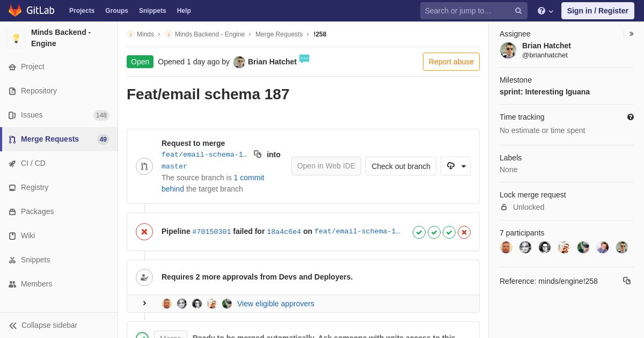Screen dimensions: 644x338
Task: Click into the Search or jump to field
Action: coord(467,11)
